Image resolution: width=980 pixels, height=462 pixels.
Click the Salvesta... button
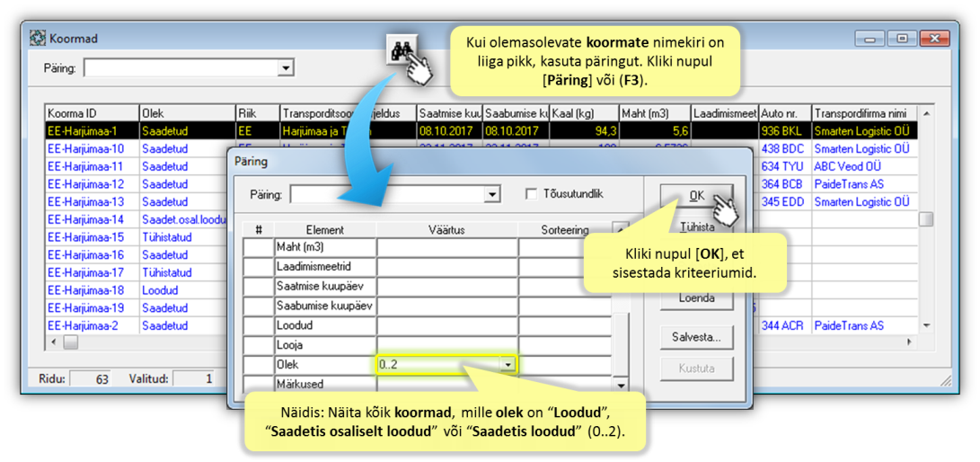696,338
